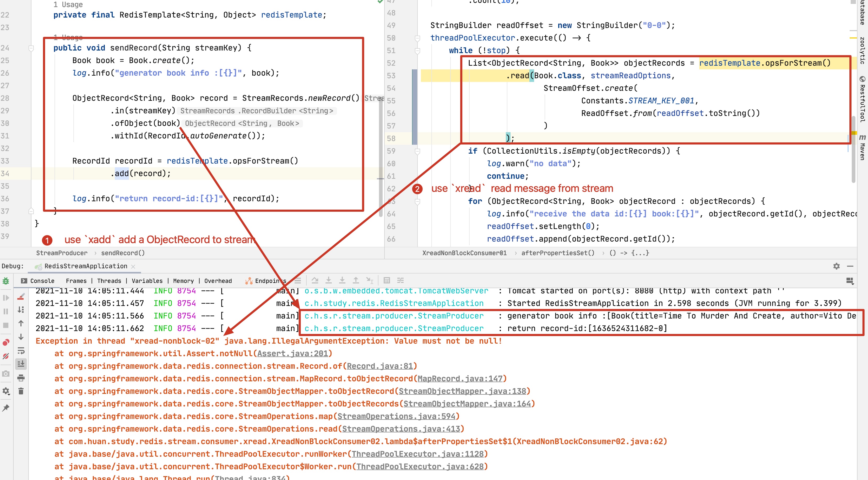Toggle Mute Breakpoints in debug sidebar
This screenshot has height=480, width=868.
click(x=6, y=356)
